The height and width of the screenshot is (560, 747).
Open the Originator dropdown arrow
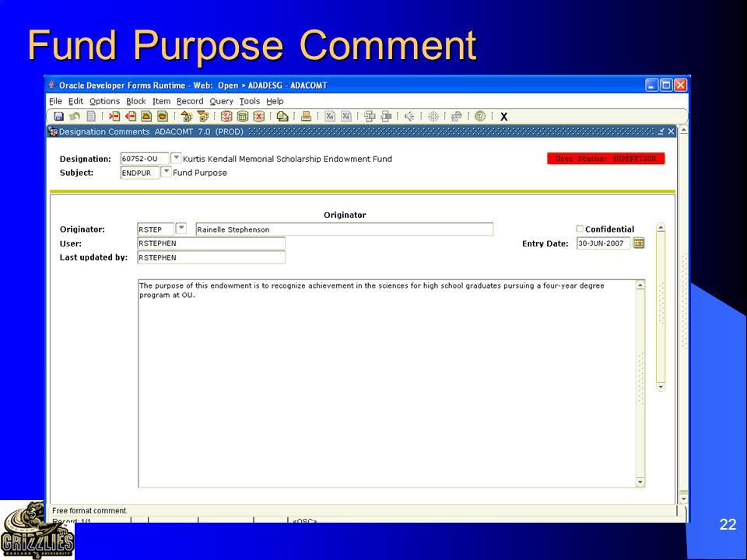[x=181, y=228]
